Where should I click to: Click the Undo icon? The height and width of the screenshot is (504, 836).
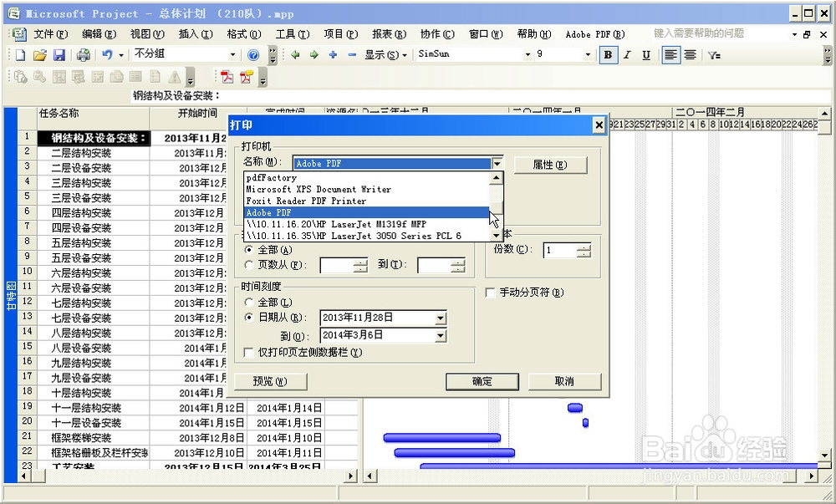106,54
